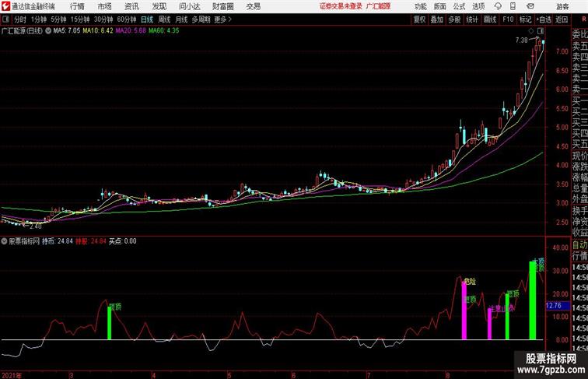Open the 行情 menu

[77, 6]
